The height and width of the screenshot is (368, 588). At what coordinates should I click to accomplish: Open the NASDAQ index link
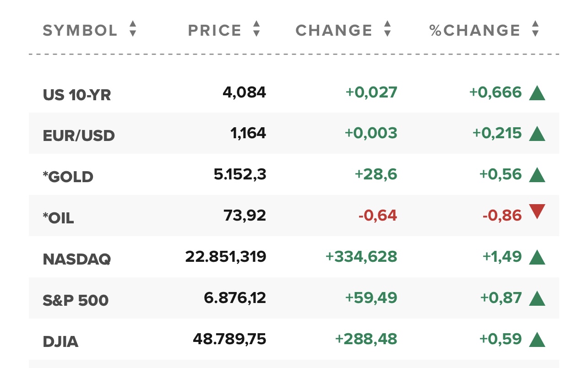pyautogui.click(x=77, y=260)
